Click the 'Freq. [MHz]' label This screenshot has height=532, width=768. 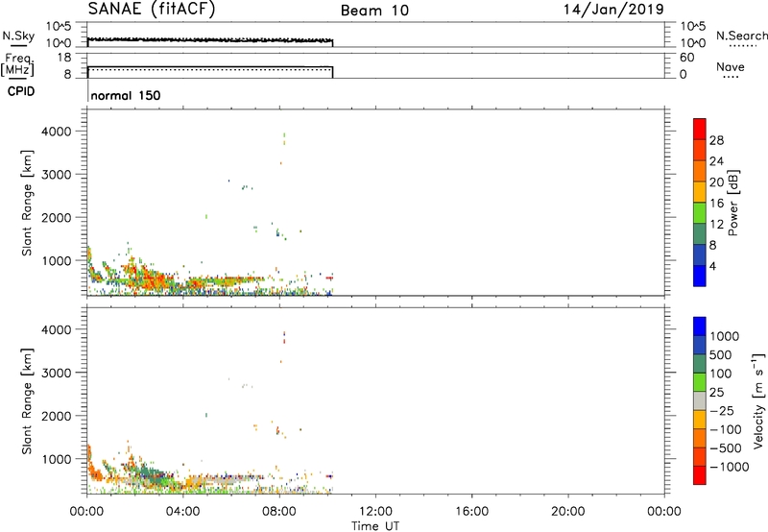tap(17, 64)
